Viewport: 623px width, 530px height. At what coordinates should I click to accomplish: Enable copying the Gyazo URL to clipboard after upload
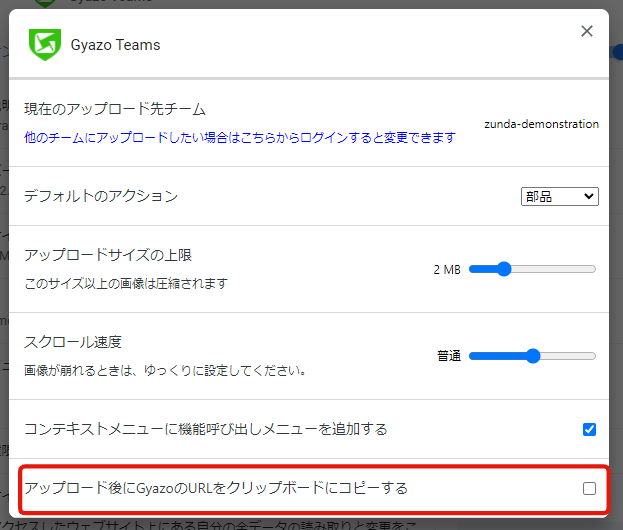(589, 488)
